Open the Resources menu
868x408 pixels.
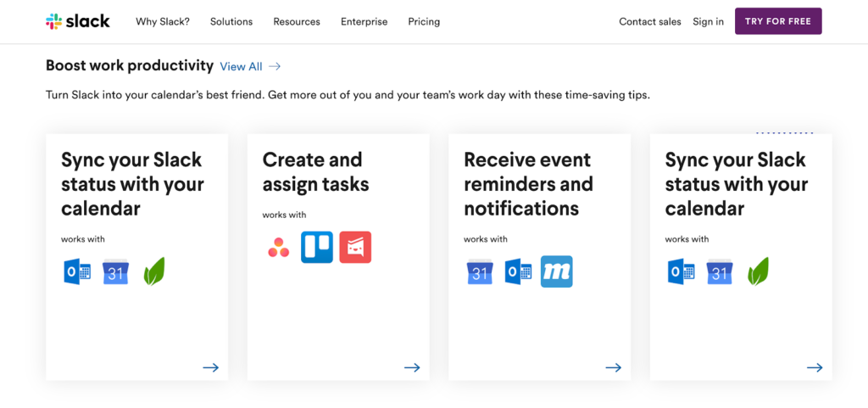click(297, 21)
